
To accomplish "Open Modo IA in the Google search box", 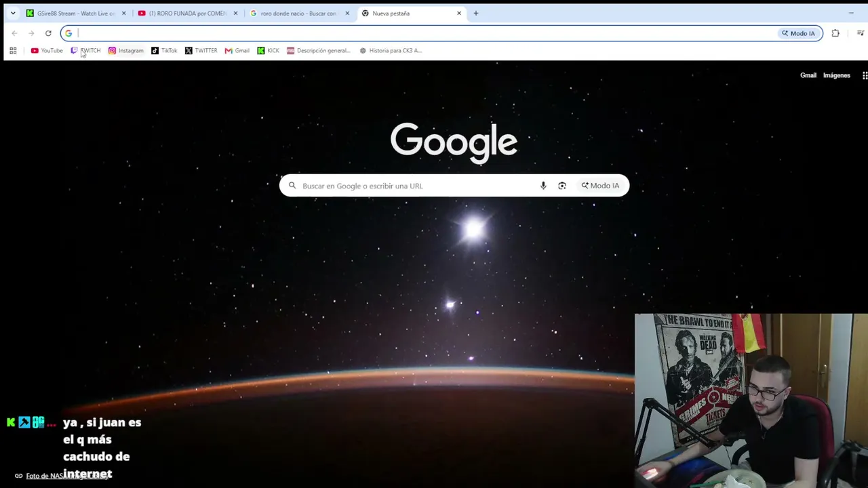I will (600, 186).
